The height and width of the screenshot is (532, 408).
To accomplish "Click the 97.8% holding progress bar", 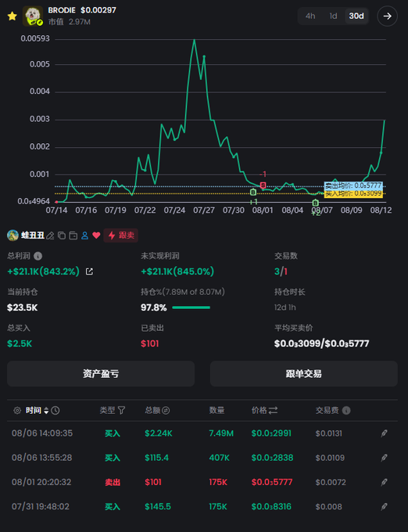I will [191, 307].
